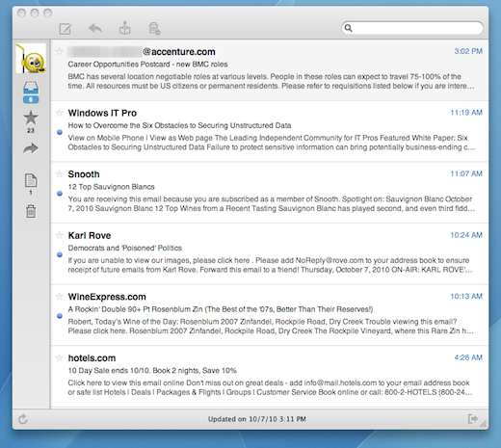Open the drafts document sidebar icon
This screenshot has height=448, width=501.
31,180
